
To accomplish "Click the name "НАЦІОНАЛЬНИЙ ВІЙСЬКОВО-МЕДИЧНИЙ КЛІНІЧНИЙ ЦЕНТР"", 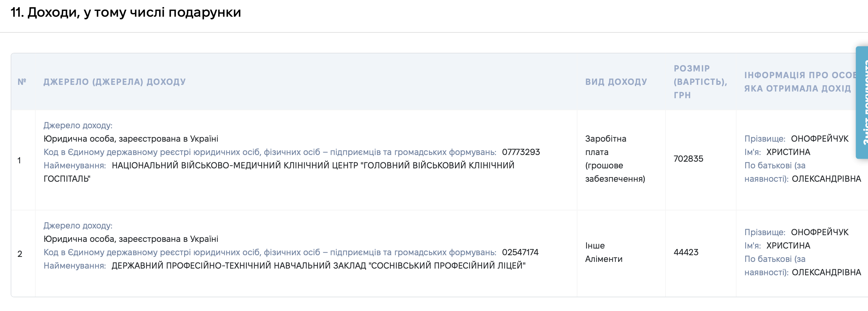I will tap(235, 166).
